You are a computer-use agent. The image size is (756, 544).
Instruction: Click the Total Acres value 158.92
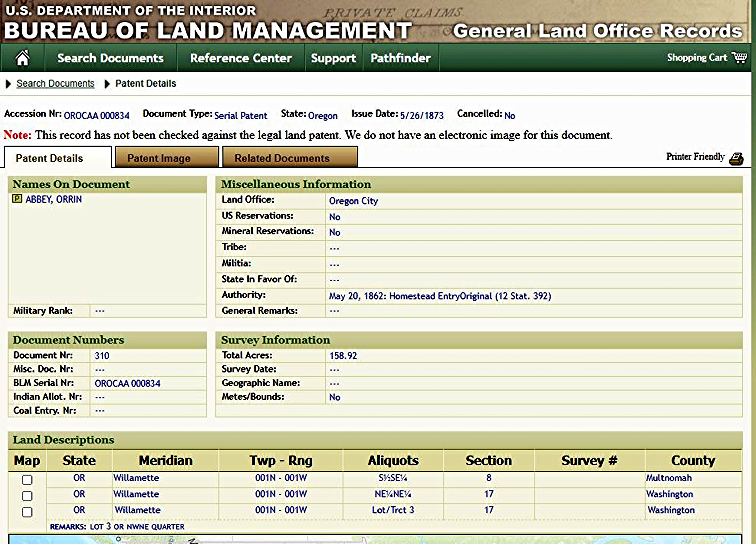click(x=343, y=356)
